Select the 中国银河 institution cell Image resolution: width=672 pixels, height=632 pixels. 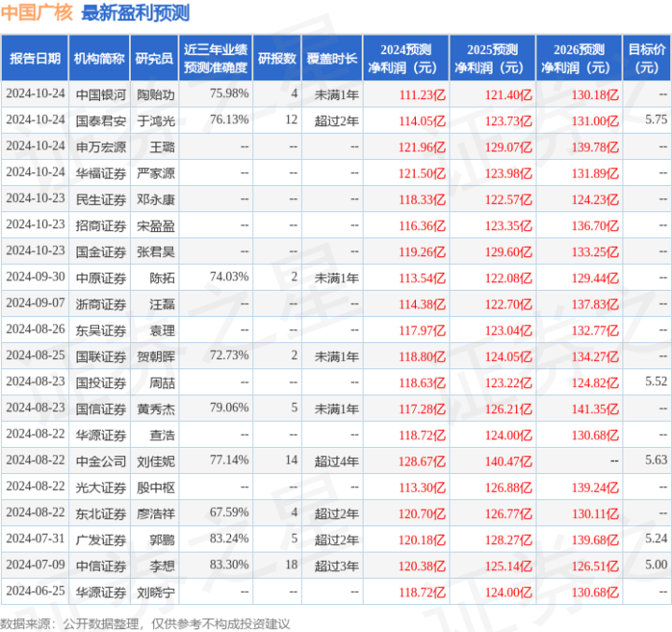coord(101,94)
